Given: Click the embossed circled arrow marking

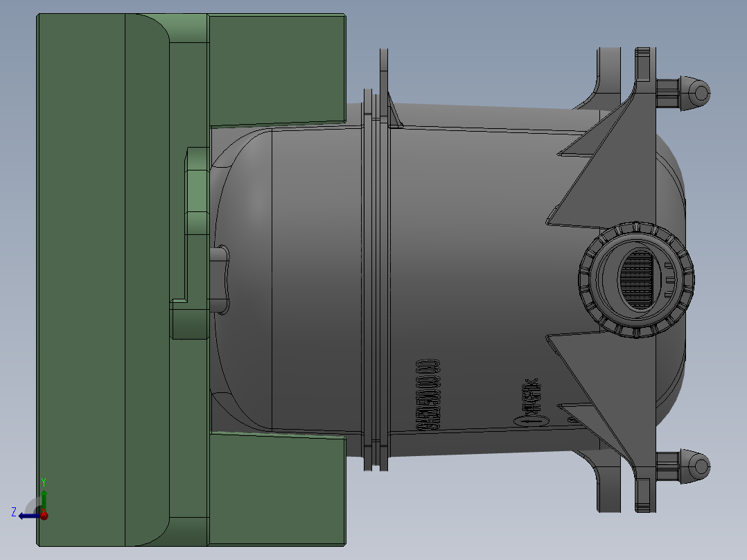Looking at the screenshot, I should (x=531, y=421).
